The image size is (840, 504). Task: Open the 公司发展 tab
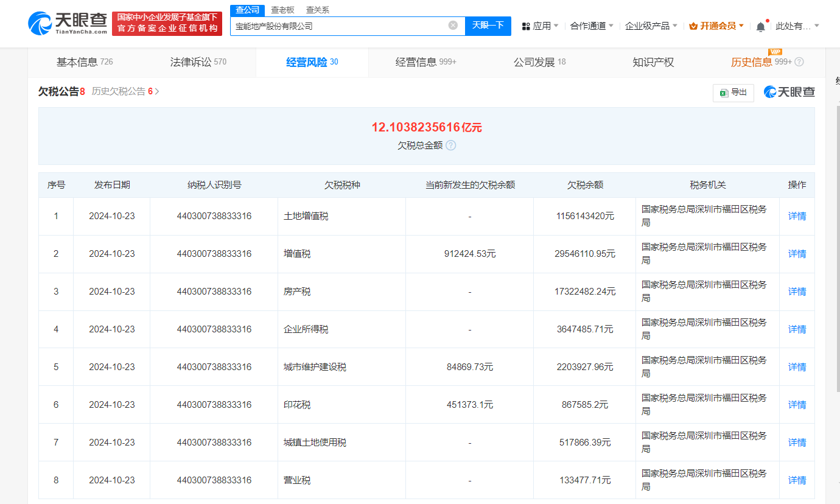[x=540, y=62]
